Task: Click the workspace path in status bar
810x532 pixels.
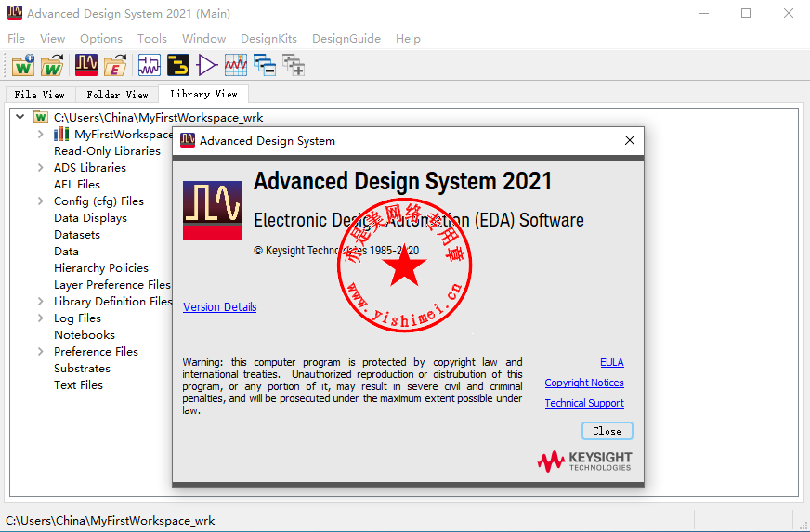Action: coord(110,520)
